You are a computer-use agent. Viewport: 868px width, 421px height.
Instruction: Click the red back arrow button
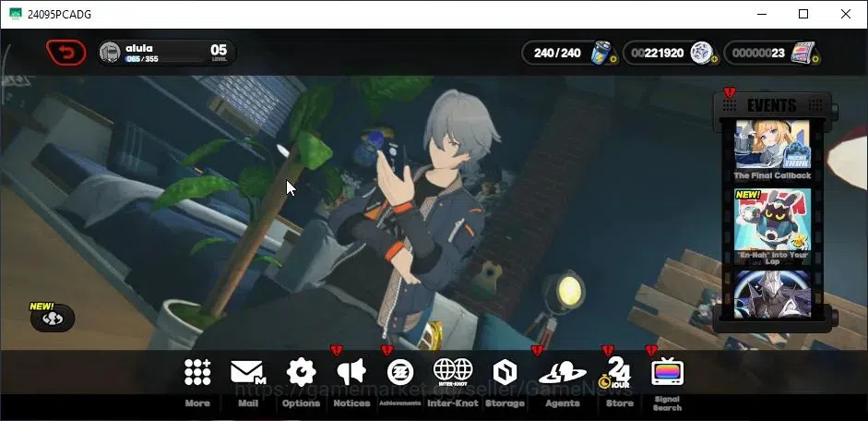[x=65, y=53]
